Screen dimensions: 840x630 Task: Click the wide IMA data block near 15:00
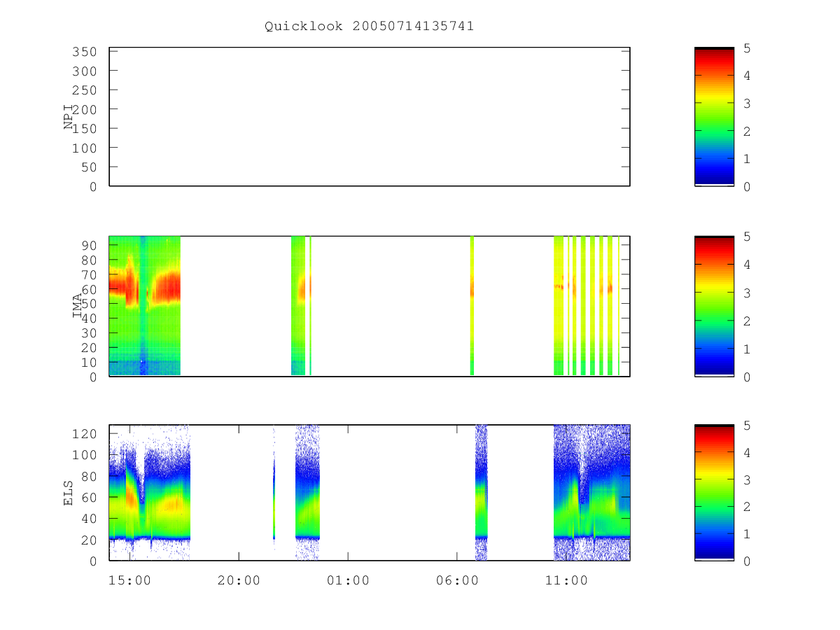point(145,306)
